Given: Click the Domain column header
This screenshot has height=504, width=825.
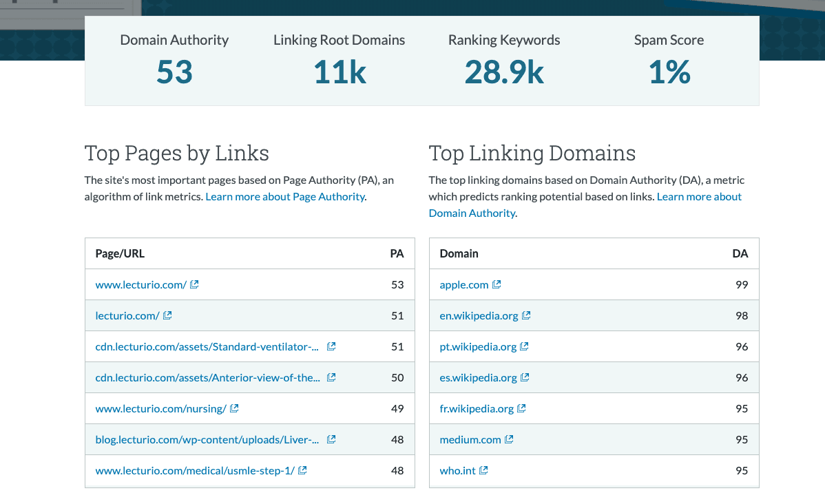Looking at the screenshot, I should pos(459,253).
